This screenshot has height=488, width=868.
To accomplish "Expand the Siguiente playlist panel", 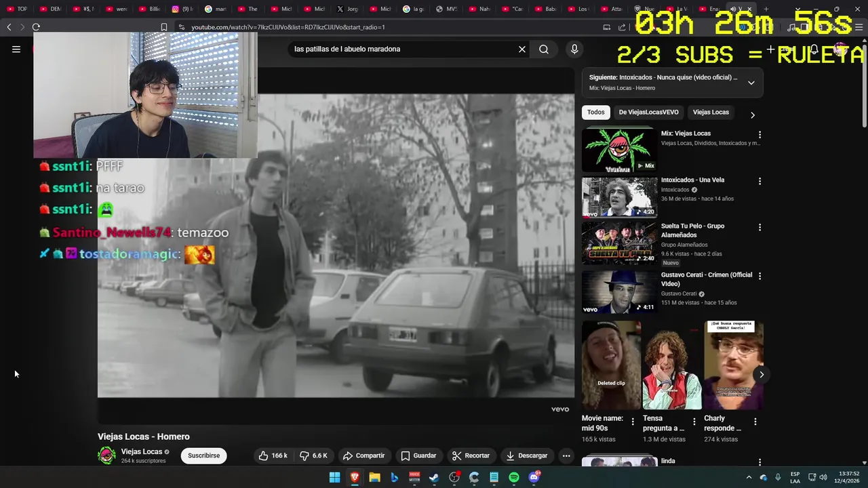I will tap(751, 83).
